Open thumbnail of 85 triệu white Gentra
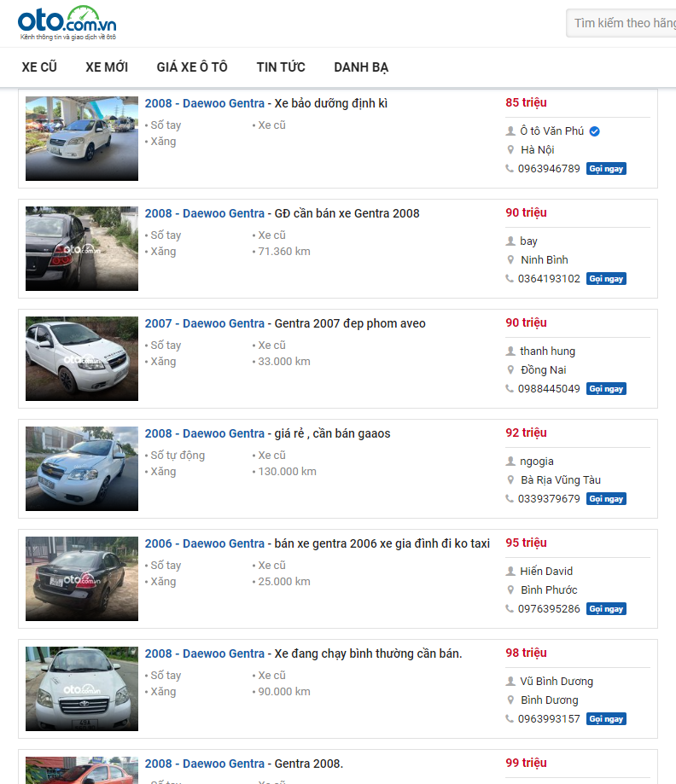 click(x=82, y=138)
